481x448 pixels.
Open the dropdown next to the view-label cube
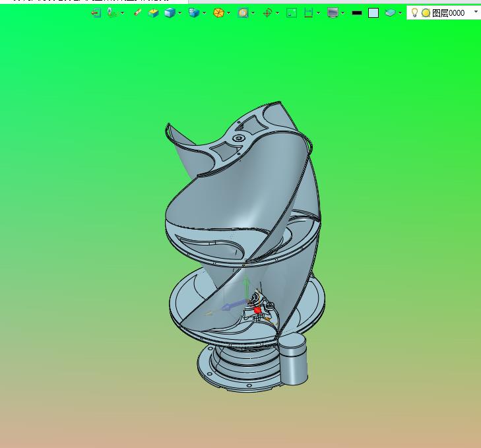point(205,13)
